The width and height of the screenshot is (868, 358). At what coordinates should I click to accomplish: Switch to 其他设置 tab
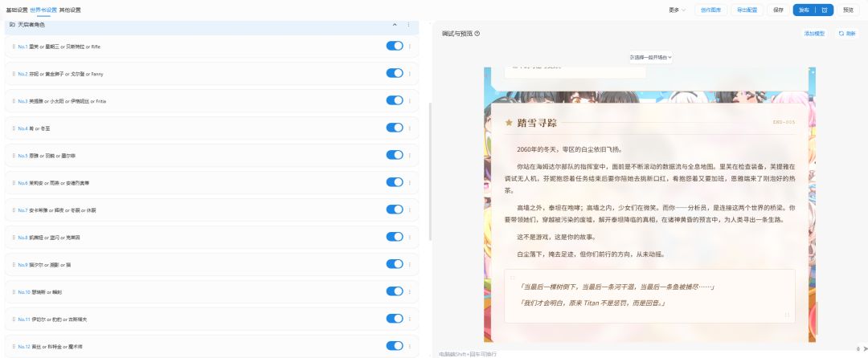tap(70, 10)
